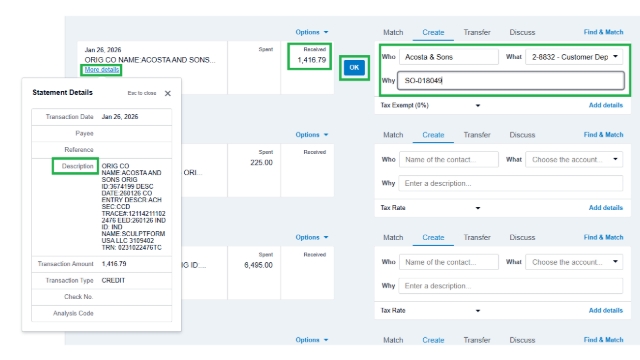
Task: Click the received amount 1,416.79
Action: click(311, 60)
